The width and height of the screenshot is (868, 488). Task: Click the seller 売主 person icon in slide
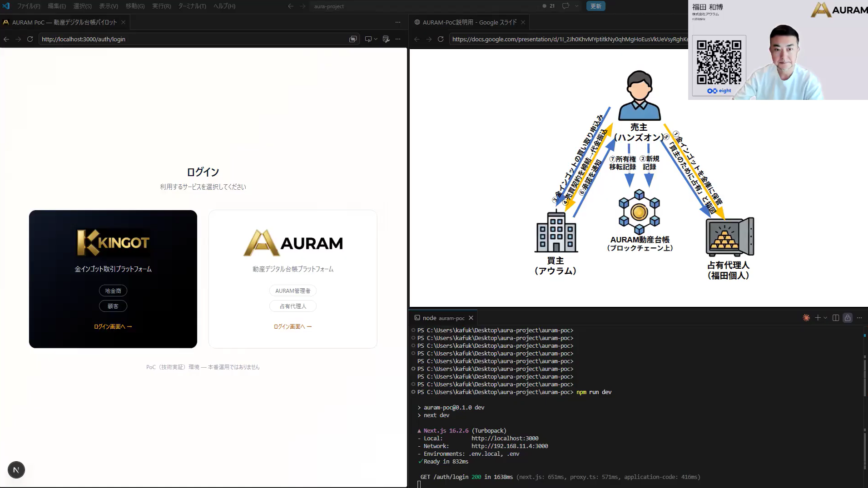640,95
